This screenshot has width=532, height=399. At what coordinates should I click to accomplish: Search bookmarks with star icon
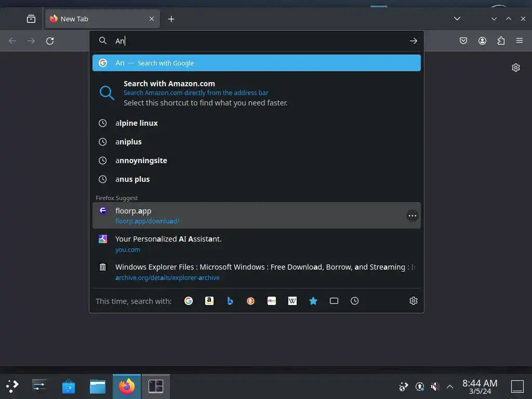pos(313,301)
